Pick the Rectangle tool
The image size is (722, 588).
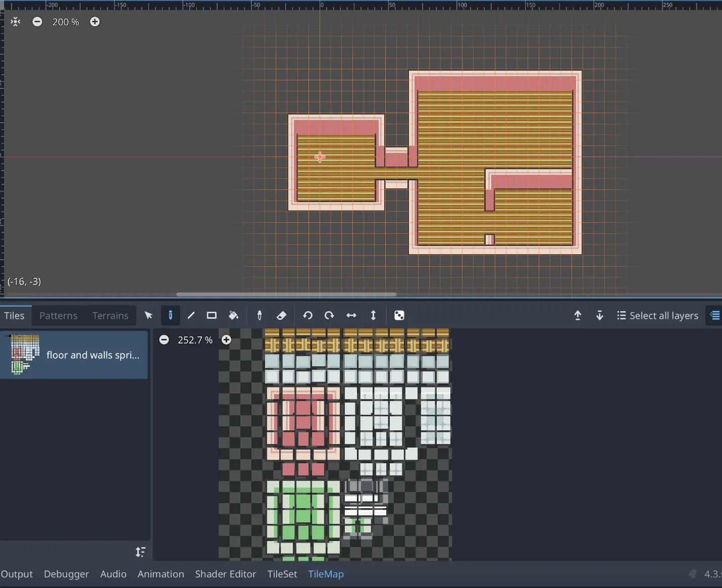point(212,316)
